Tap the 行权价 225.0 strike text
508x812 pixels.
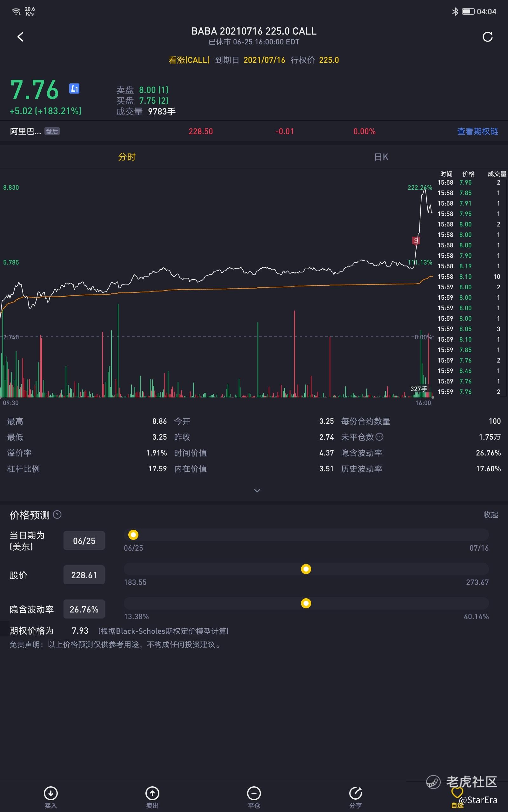click(x=314, y=60)
